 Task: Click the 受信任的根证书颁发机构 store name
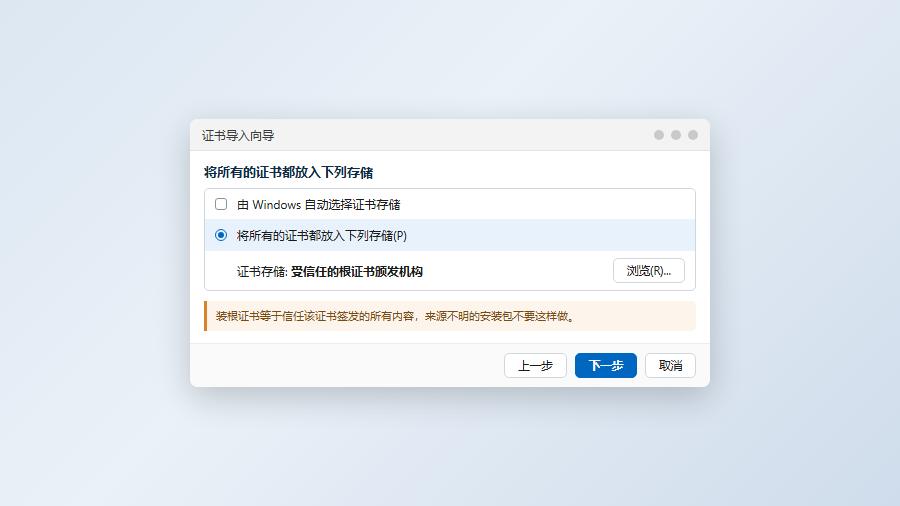pyautogui.click(x=356, y=271)
